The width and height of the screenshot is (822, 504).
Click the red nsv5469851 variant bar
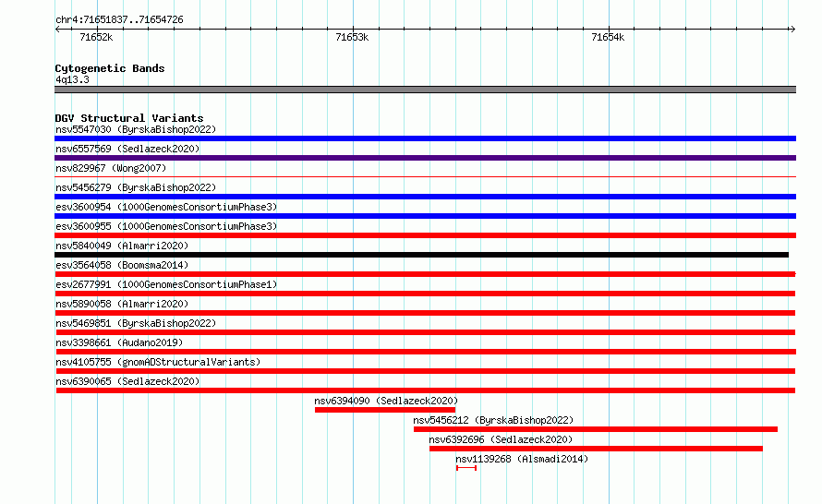tap(425, 332)
